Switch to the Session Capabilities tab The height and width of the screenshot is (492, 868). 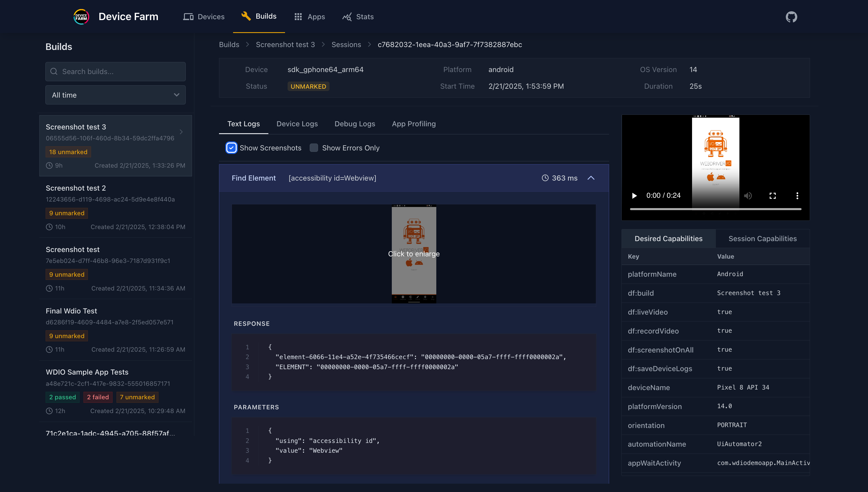762,239
